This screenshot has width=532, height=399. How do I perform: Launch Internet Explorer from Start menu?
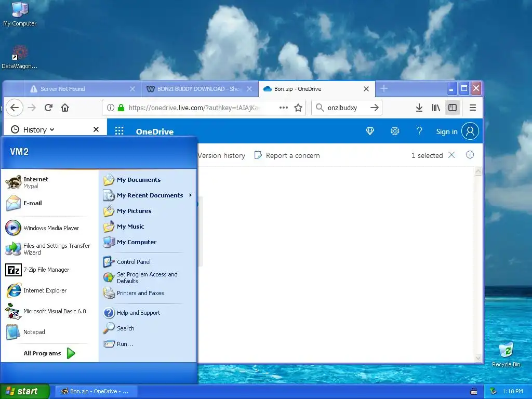49,290
